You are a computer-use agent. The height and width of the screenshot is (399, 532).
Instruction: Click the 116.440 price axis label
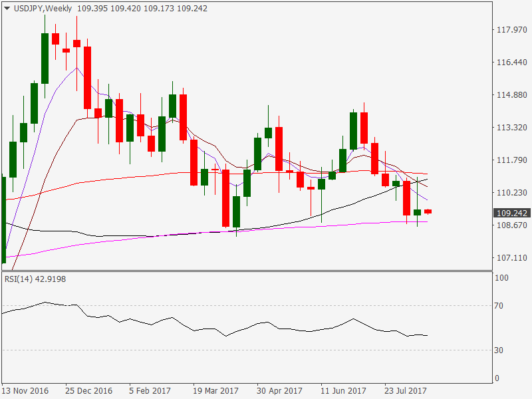[511, 63]
